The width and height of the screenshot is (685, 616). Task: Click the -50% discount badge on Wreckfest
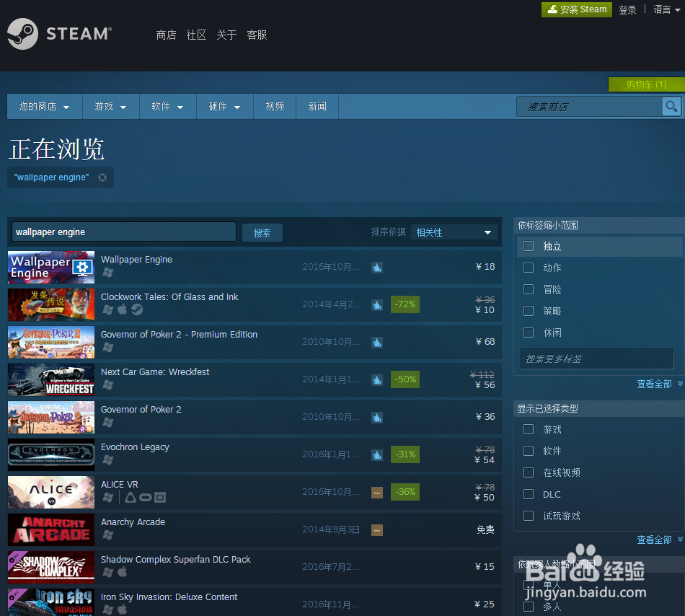pyautogui.click(x=405, y=379)
